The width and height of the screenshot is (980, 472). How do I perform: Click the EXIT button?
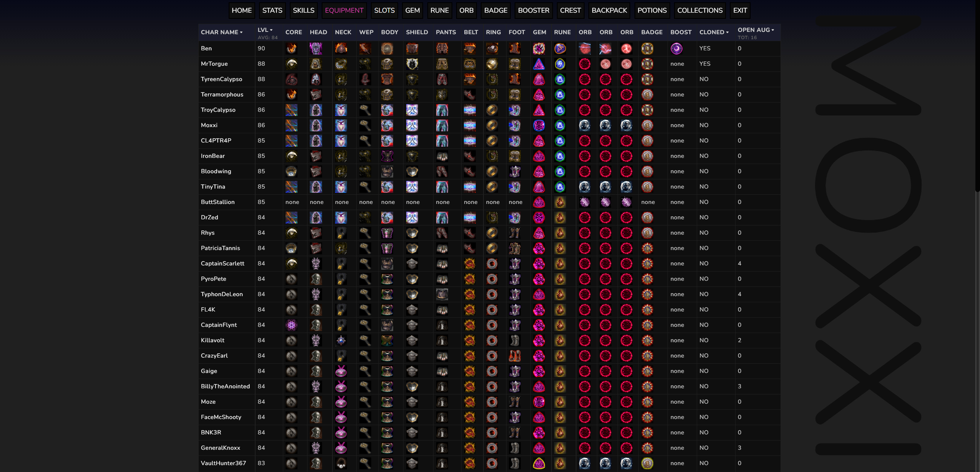(x=740, y=10)
